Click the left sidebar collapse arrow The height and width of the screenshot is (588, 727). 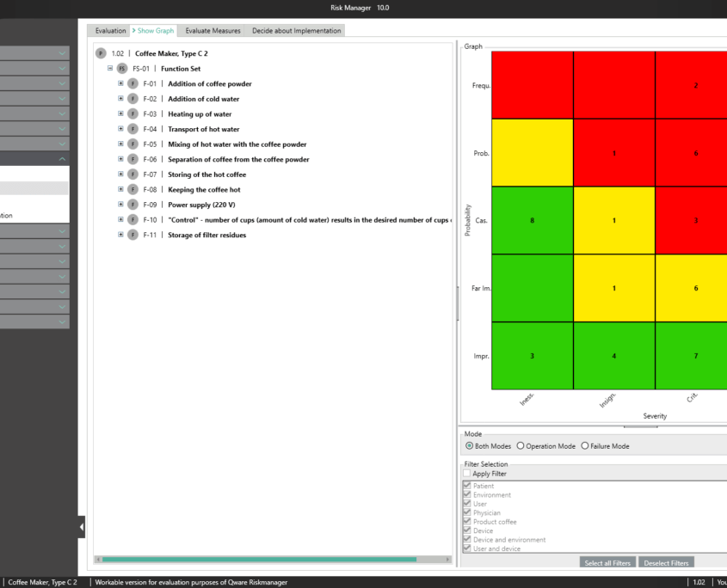(82, 526)
